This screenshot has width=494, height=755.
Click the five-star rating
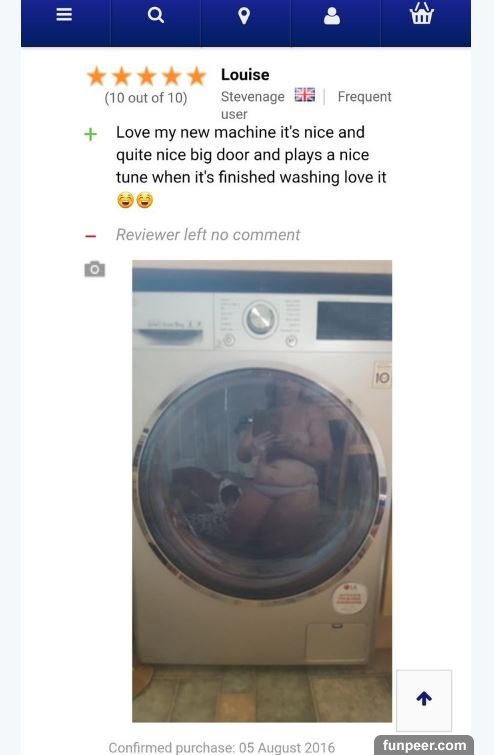point(146,77)
